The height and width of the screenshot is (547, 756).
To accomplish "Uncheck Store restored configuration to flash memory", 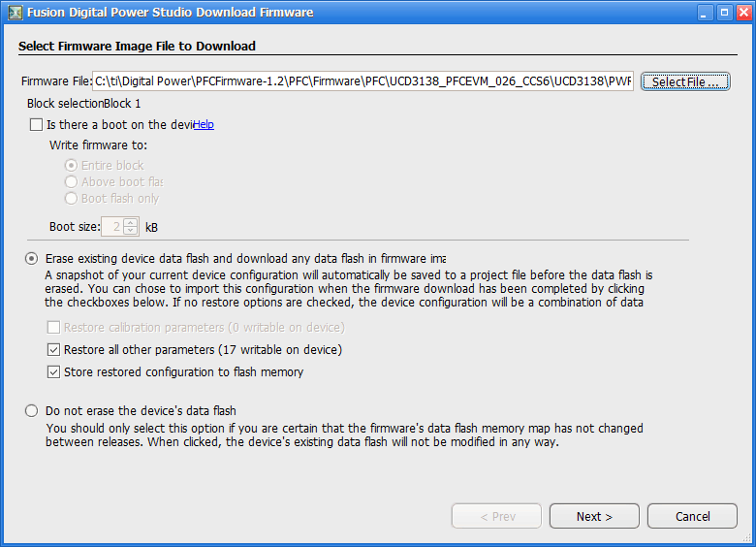I will coord(53,371).
